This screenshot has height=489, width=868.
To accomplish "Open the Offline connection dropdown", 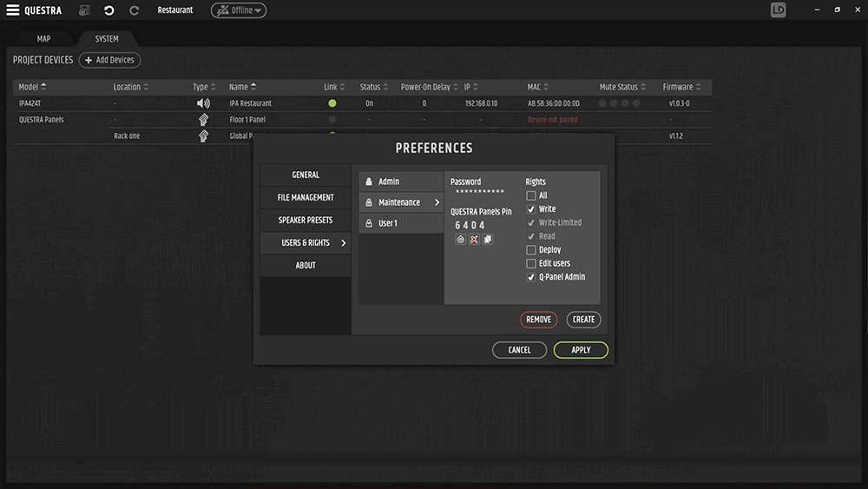I will tap(239, 10).
